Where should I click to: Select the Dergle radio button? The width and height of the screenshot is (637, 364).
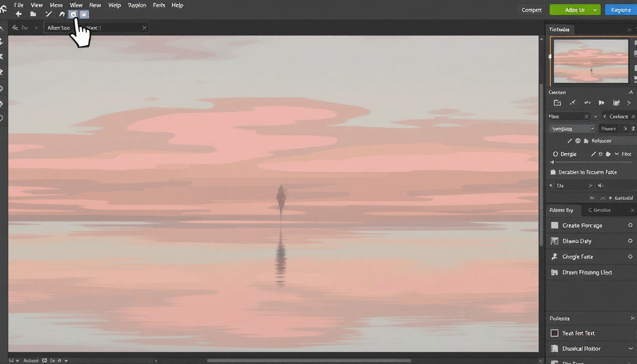[x=555, y=154]
